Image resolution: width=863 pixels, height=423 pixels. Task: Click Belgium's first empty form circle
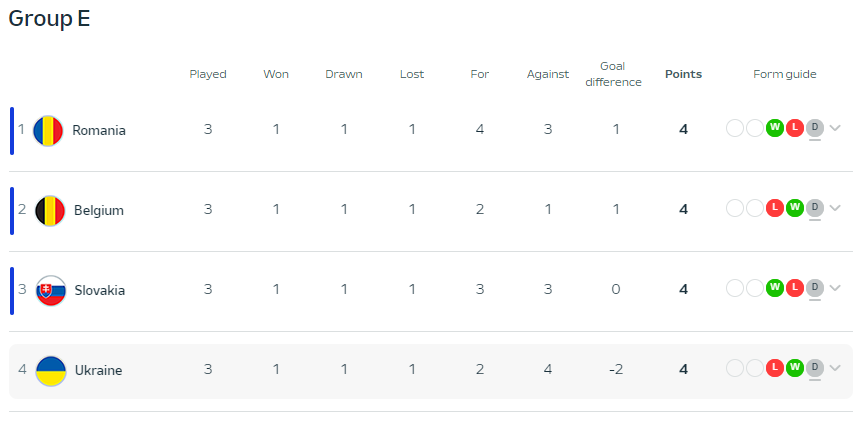click(735, 208)
